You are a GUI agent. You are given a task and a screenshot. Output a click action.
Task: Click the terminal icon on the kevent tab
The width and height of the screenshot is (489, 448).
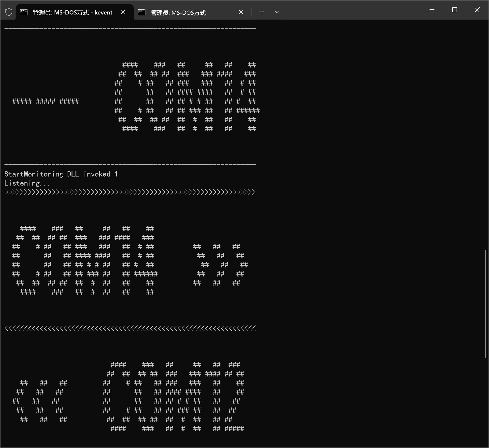24,12
